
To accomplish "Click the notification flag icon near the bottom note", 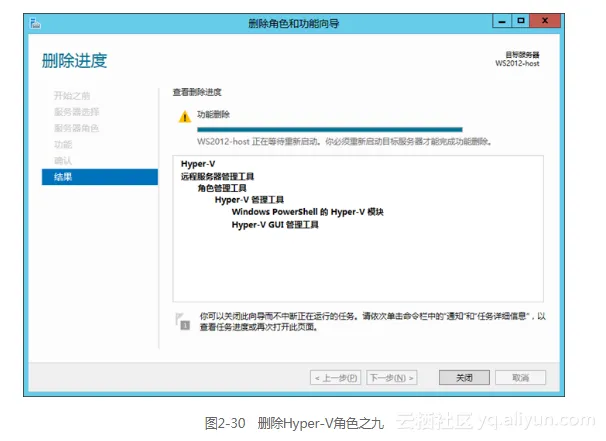I will pyautogui.click(x=182, y=321).
